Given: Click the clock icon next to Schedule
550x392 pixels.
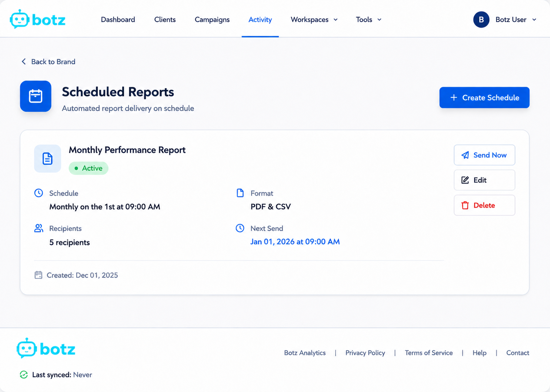Looking at the screenshot, I should pos(39,193).
